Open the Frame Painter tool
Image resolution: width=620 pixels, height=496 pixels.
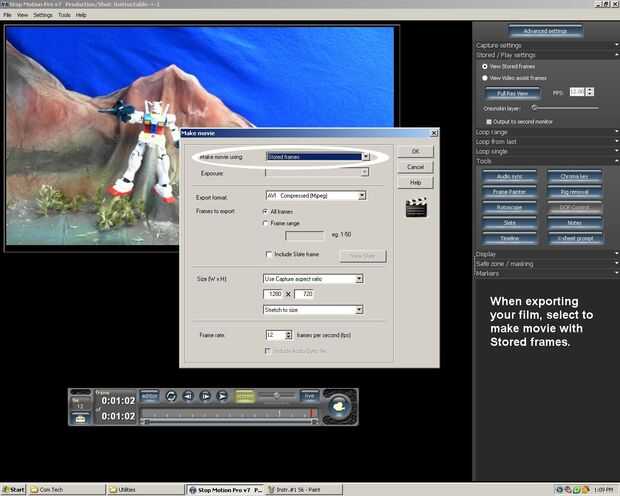pos(509,192)
